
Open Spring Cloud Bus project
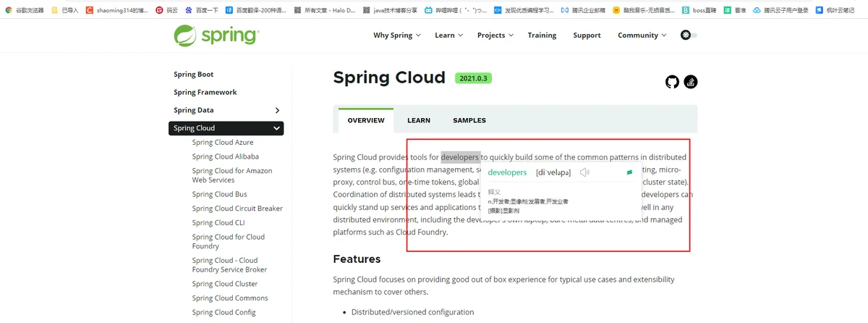point(220,194)
